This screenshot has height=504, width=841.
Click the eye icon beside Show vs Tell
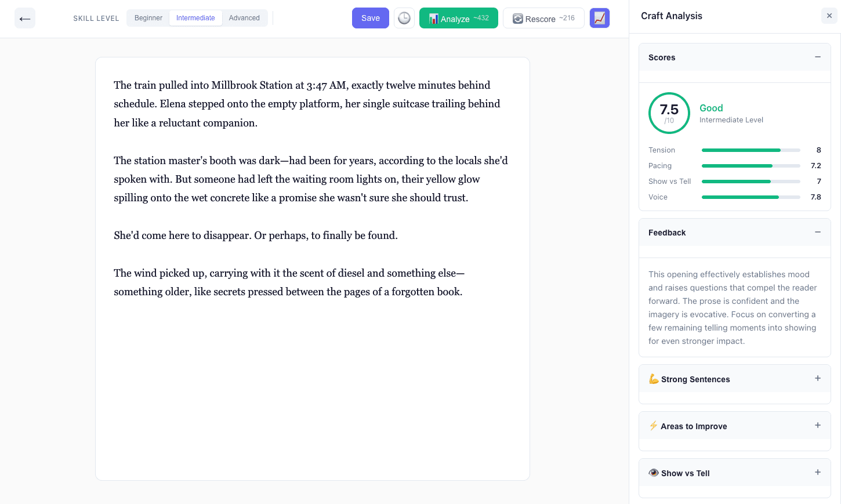(x=653, y=473)
